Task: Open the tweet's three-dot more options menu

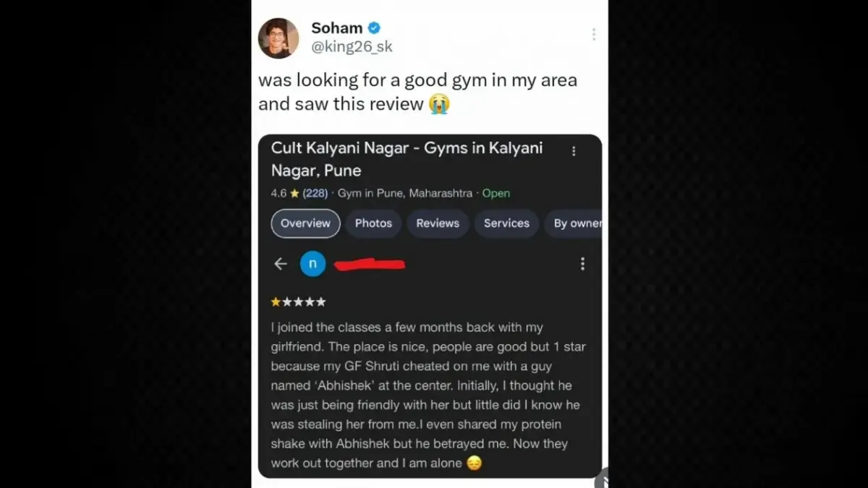Action: [593, 34]
